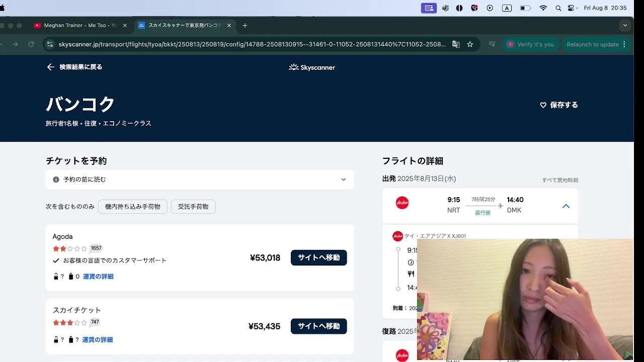Click the Skyscanner logo
644x362 pixels.
[x=312, y=67]
